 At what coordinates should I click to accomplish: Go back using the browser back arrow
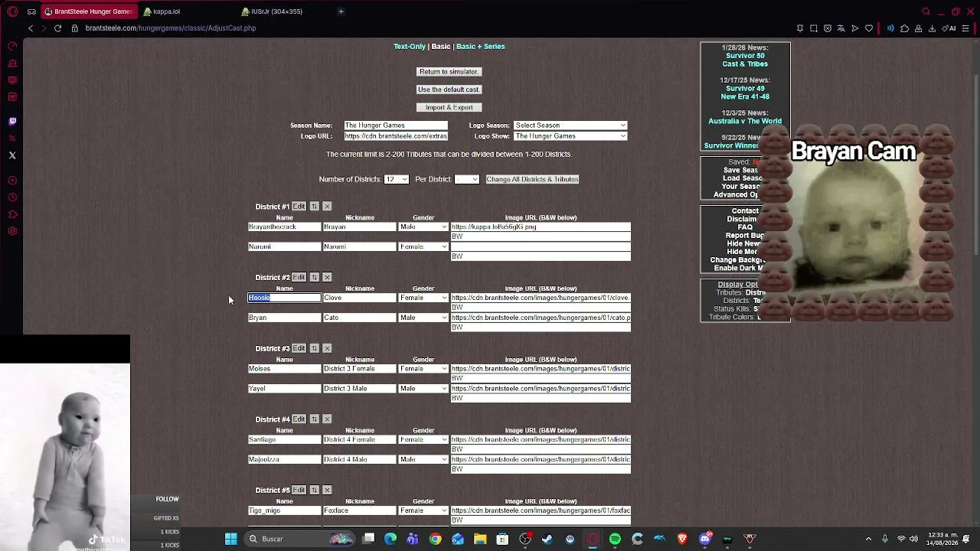(x=31, y=28)
